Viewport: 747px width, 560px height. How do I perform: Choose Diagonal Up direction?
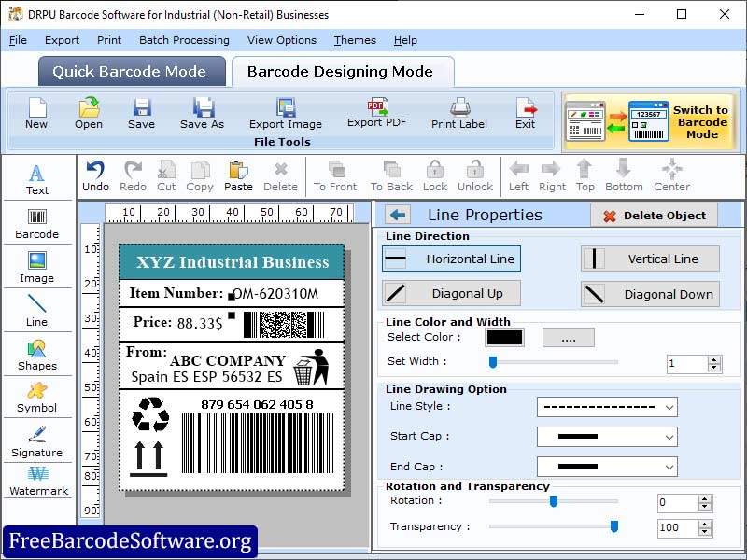pyautogui.click(x=451, y=293)
